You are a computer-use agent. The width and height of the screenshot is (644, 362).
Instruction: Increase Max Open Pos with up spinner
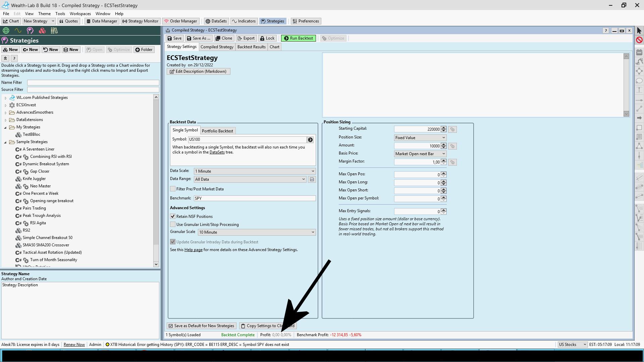point(444,173)
